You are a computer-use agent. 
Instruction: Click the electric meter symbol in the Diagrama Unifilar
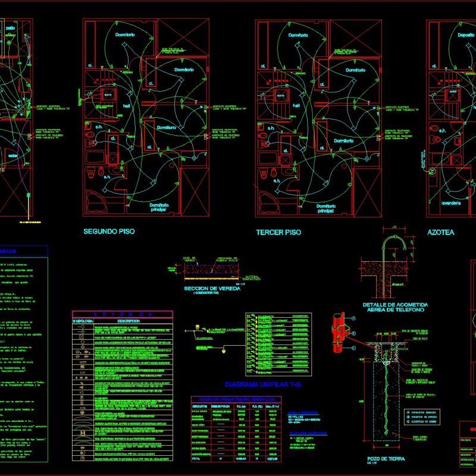tap(197, 326)
